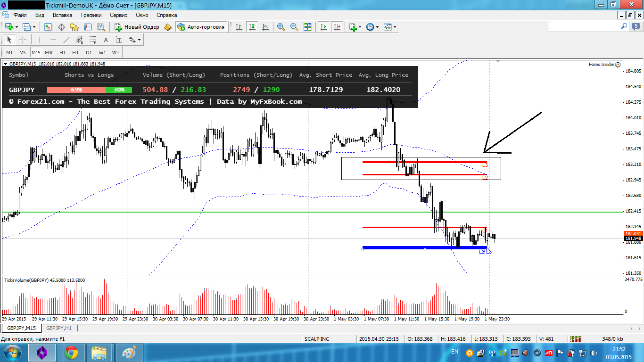Switch timeframe to M30
Viewport: 644px width, 362px height.
click(49, 52)
